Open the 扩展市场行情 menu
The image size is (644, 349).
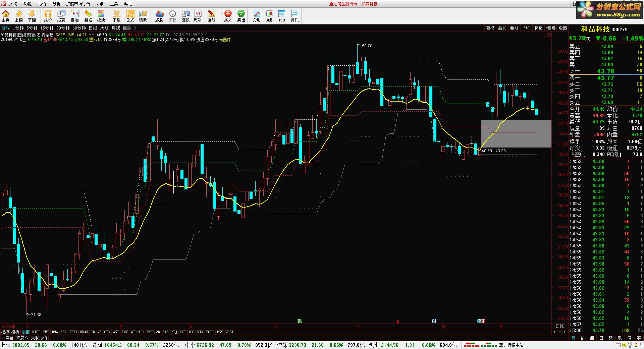(78, 4)
